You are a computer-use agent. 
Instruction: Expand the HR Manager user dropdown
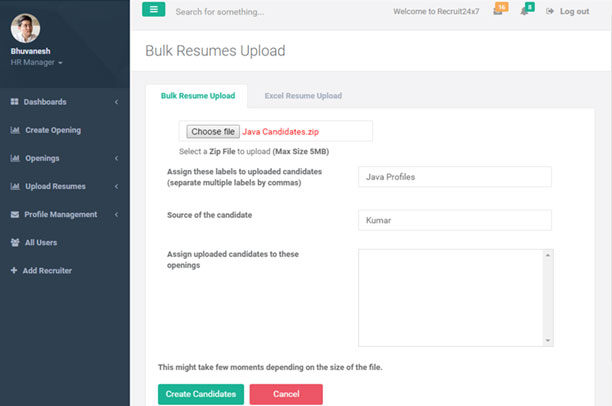tap(37, 62)
